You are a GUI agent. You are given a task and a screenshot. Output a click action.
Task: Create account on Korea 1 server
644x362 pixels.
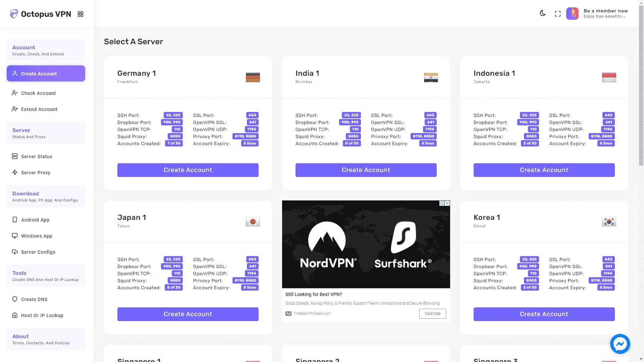[544, 314]
